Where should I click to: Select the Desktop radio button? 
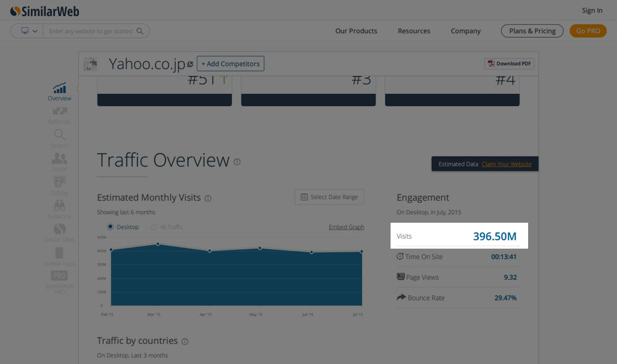pyautogui.click(x=110, y=226)
